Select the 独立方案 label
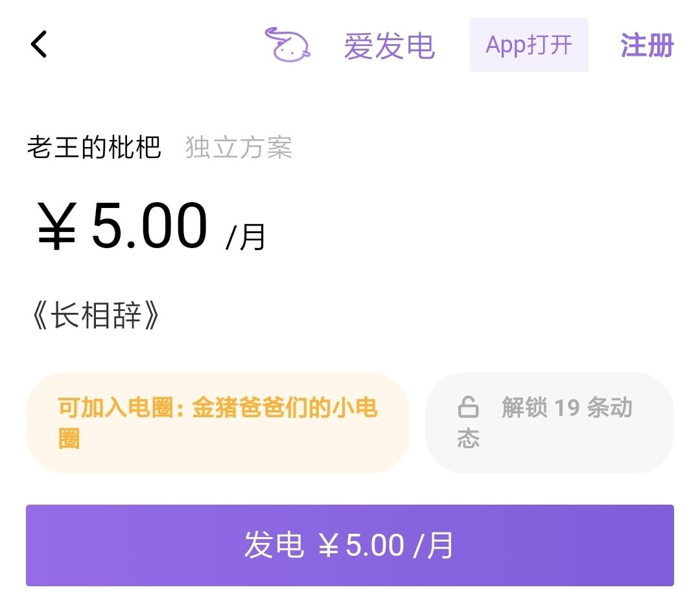 coord(239,147)
